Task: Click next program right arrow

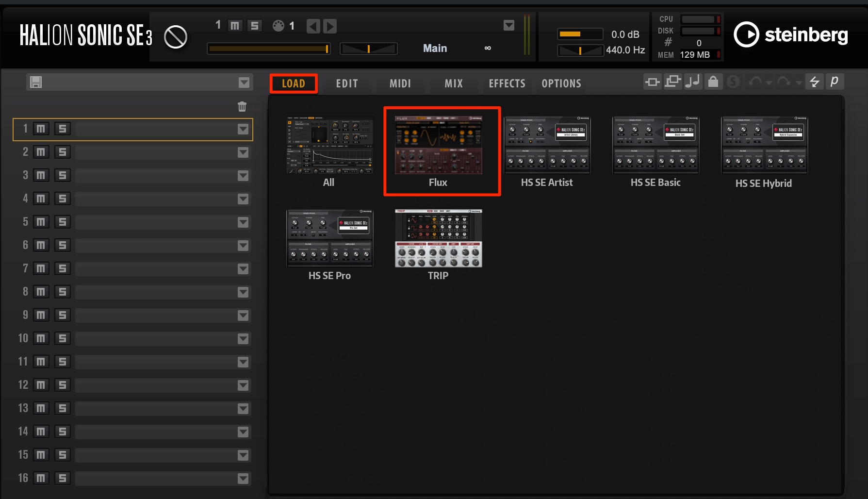Action: [x=330, y=26]
